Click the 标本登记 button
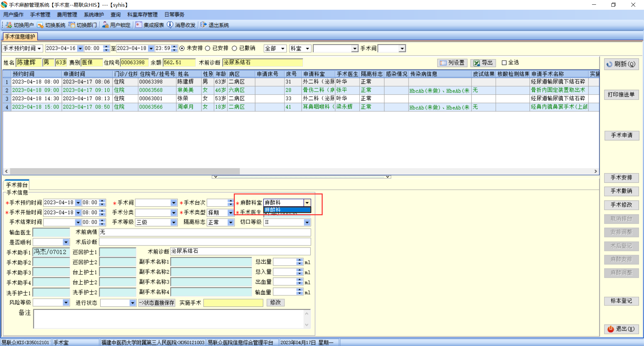 pyautogui.click(x=621, y=301)
